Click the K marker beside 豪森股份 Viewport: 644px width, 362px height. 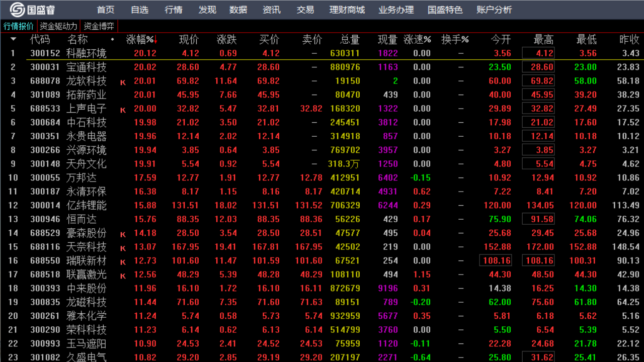123,233
